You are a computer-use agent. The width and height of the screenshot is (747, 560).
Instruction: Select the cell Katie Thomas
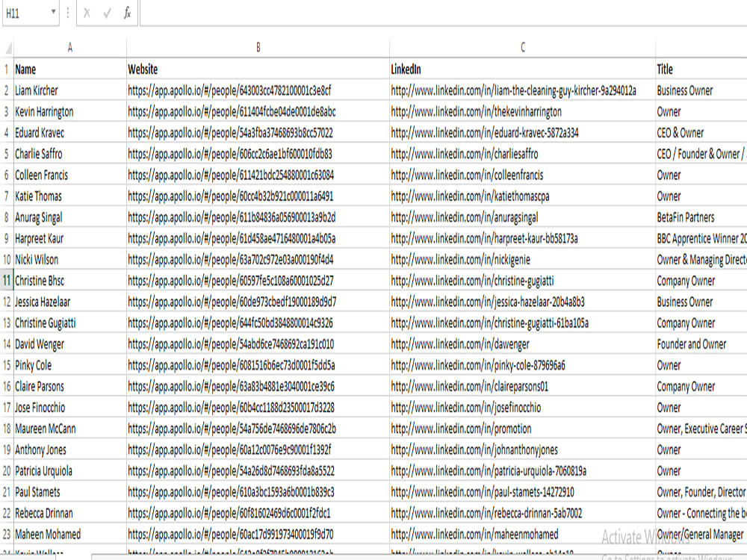pyautogui.click(x=70, y=196)
